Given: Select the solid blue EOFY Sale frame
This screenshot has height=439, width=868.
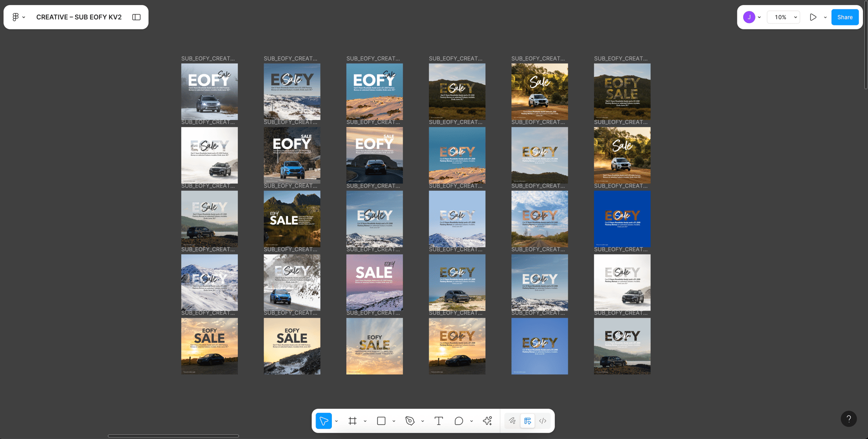Looking at the screenshot, I should (x=622, y=219).
